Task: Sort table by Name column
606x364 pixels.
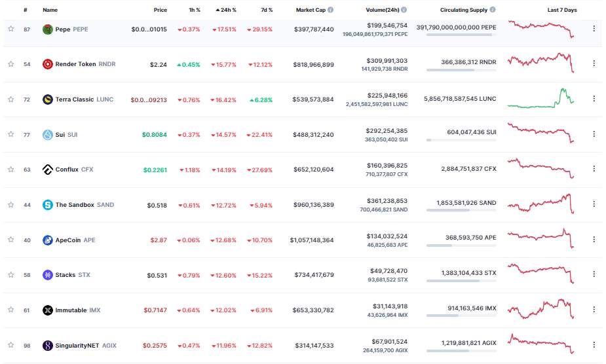Action: [50, 10]
